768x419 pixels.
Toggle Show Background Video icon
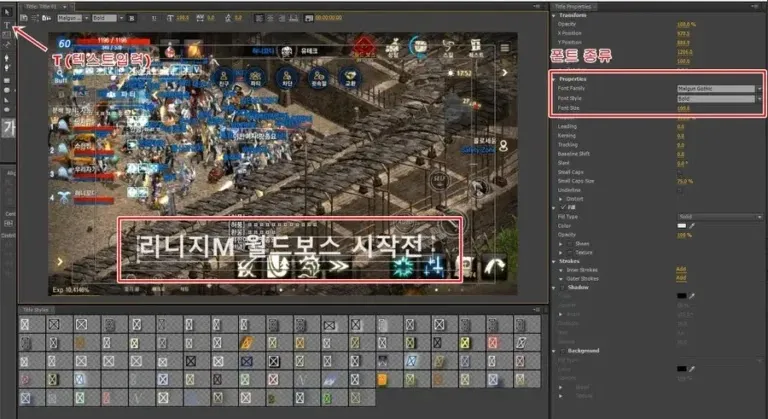point(309,18)
